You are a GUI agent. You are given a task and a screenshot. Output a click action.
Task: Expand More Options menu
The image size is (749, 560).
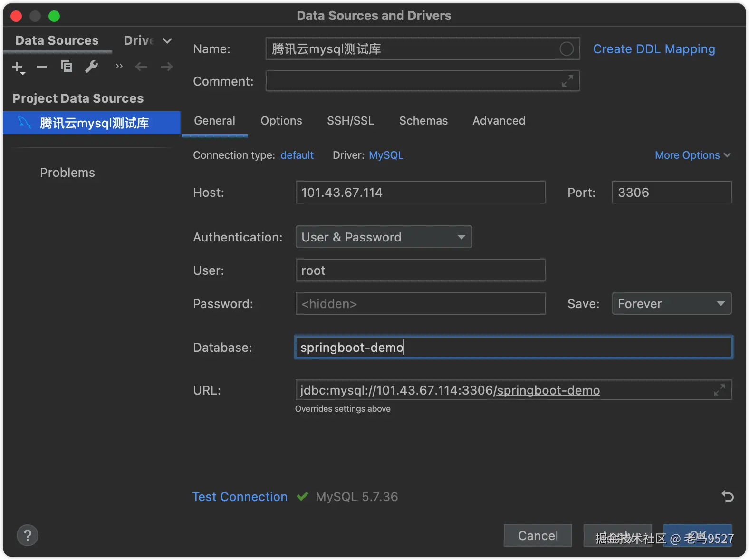(692, 155)
